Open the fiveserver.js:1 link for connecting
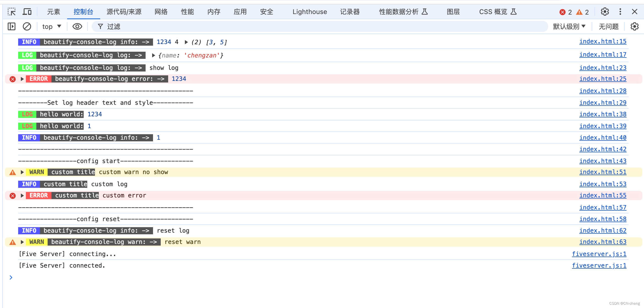The image size is (644, 308). click(599, 254)
